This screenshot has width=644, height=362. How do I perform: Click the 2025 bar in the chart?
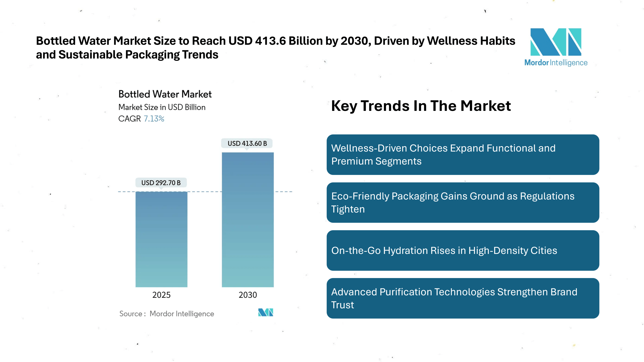click(161, 239)
